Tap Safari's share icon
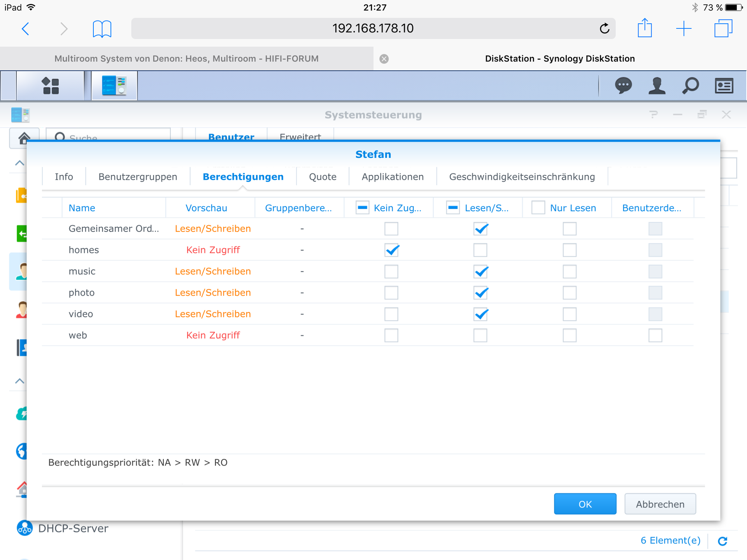 645,28
